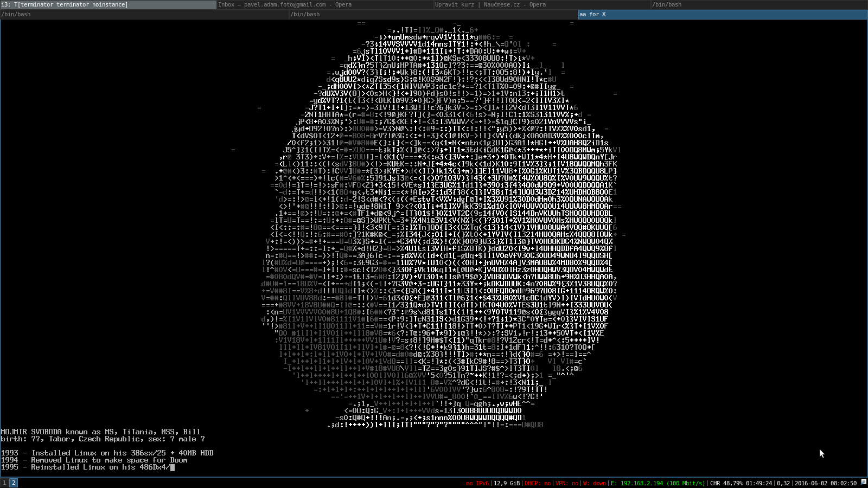Viewport: 868px width, 488px height.
Task: Focus the terminator noinstance tab
Action: pyautogui.click(x=108, y=4)
